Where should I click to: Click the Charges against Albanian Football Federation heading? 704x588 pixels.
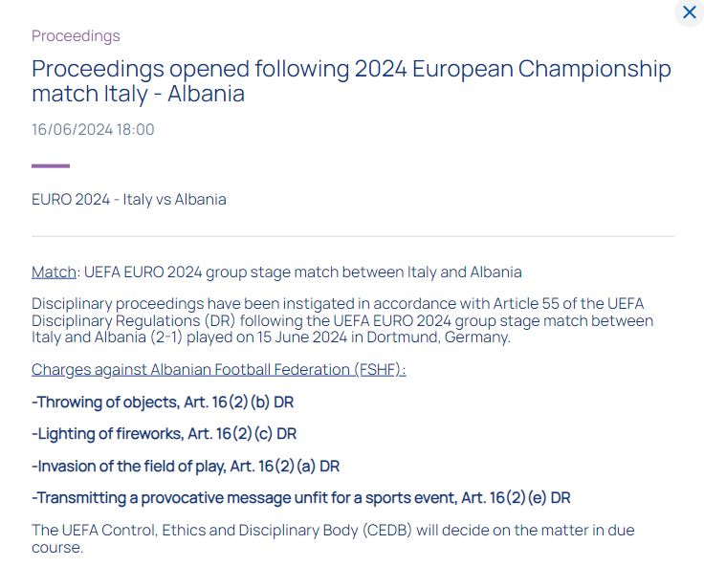(219, 369)
